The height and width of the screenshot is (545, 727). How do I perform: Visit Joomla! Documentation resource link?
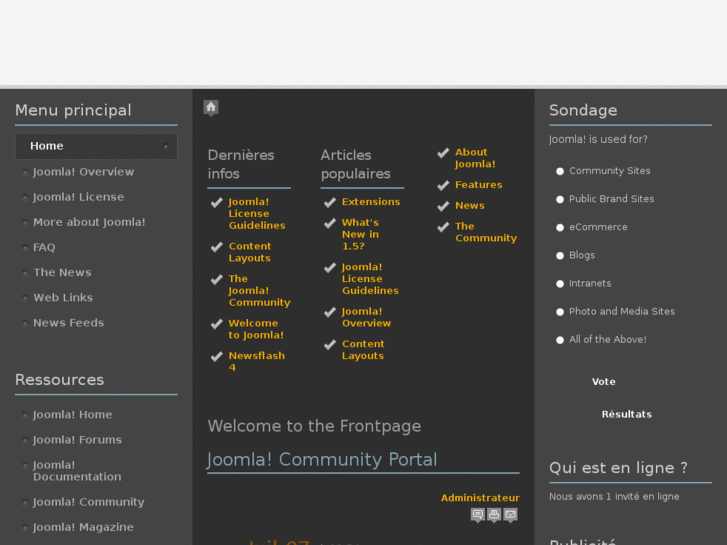pyautogui.click(x=77, y=471)
